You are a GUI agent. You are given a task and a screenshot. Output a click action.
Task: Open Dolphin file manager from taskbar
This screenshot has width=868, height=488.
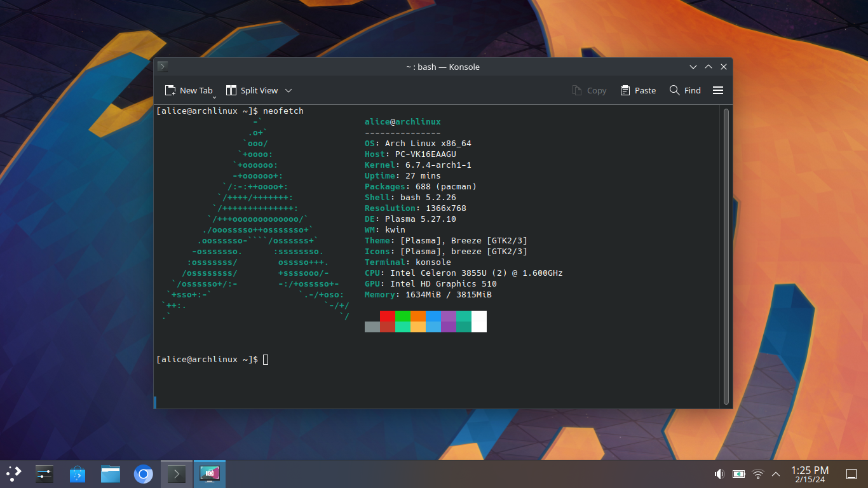tap(111, 473)
